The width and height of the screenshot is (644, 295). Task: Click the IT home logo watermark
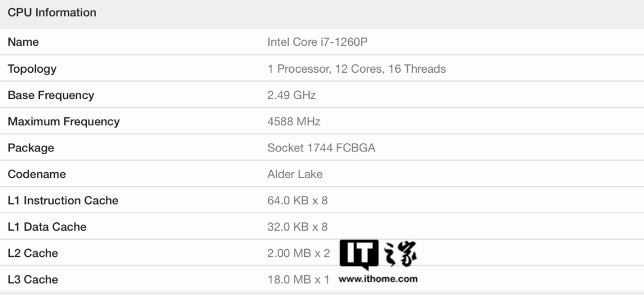click(378, 255)
